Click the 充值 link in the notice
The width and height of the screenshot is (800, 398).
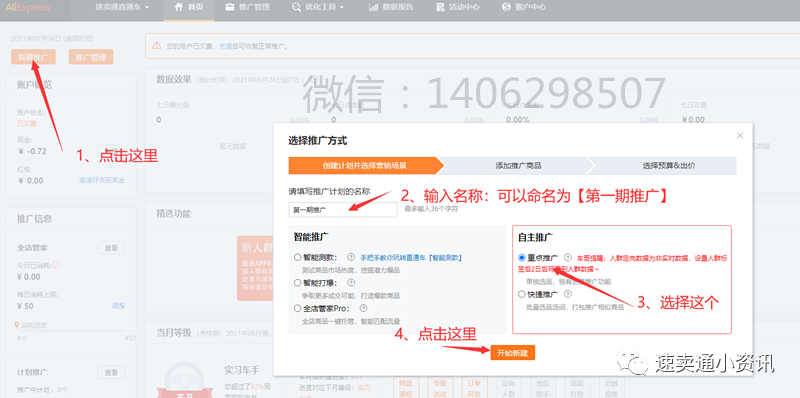(225, 46)
